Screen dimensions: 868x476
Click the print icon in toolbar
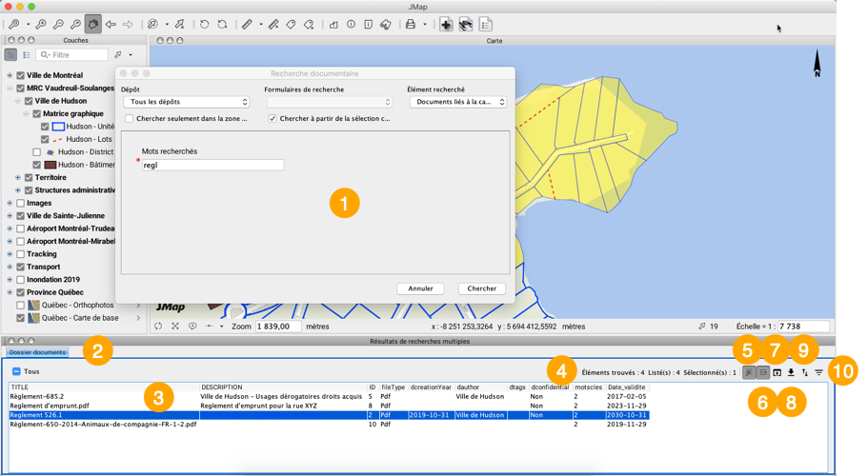tap(411, 24)
